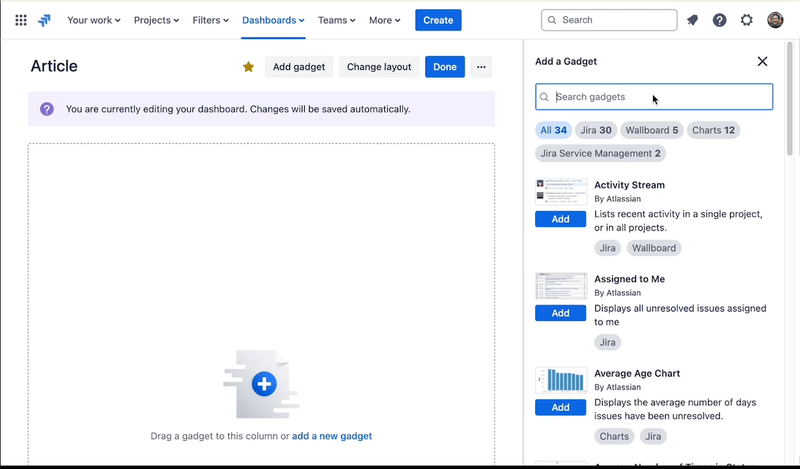
Task: Close the Add a Gadget panel
Action: pos(762,61)
